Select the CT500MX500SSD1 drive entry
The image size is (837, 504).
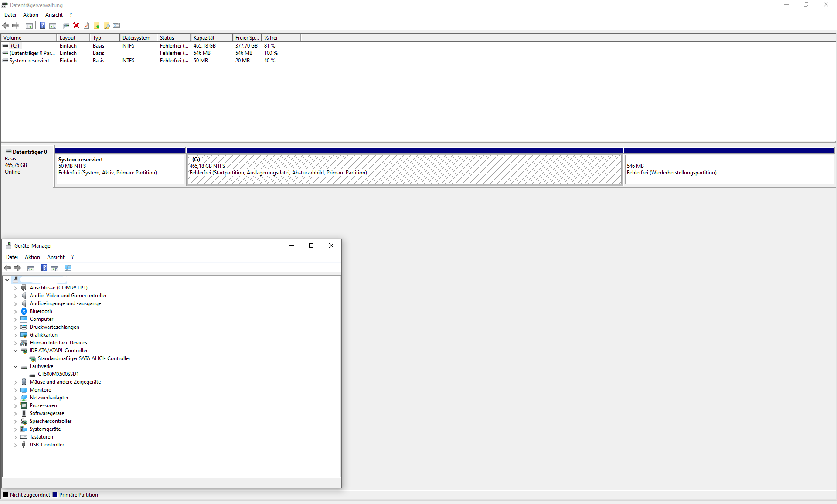click(58, 374)
